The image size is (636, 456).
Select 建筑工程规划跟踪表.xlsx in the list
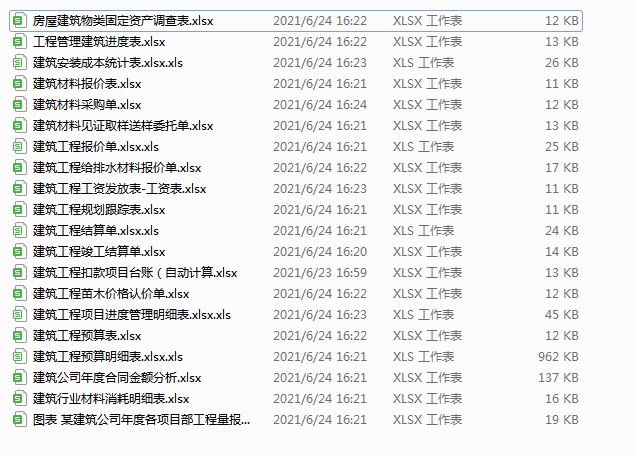tap(99, 210)
